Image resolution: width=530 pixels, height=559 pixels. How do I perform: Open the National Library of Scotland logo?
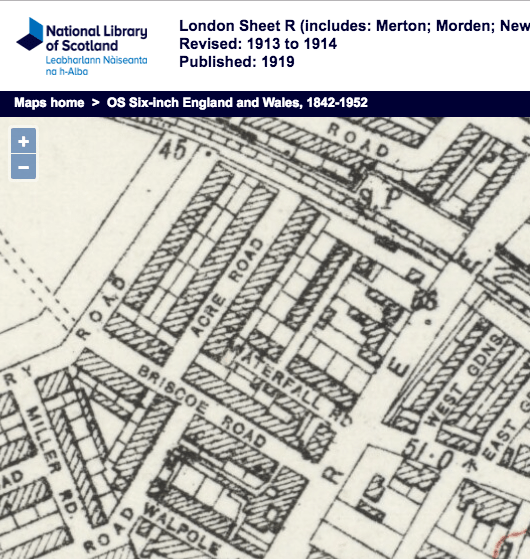[x=82, y=46]
